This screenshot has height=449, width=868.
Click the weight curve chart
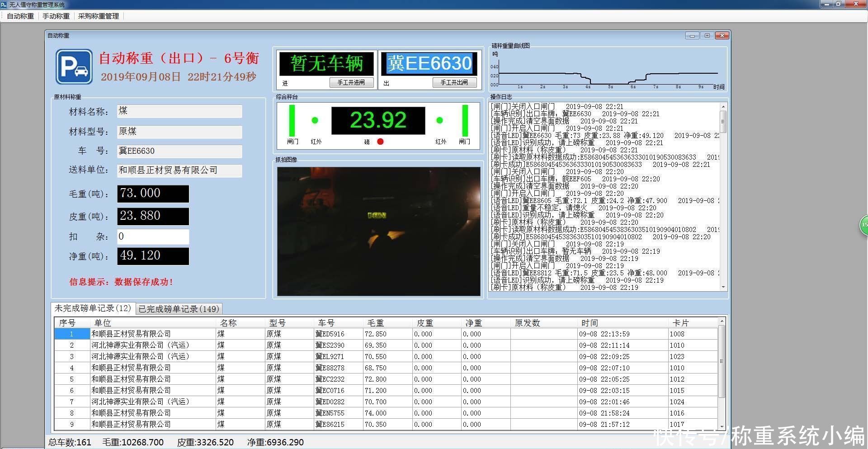[x=608, y=69]
